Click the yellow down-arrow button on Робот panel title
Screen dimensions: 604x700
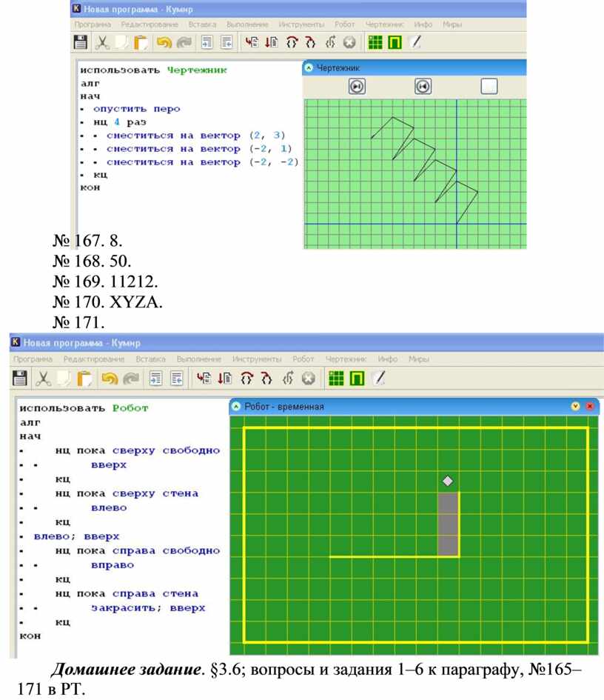(x=575, y=407)
